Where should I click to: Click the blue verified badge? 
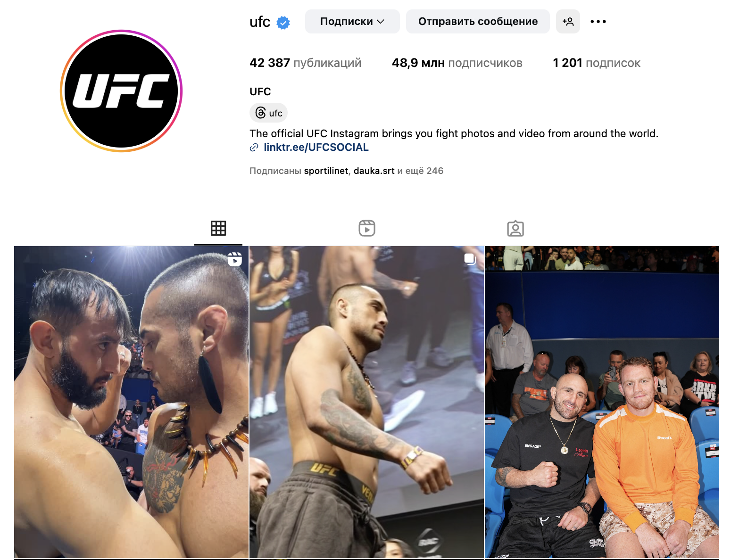click(283, 22)
